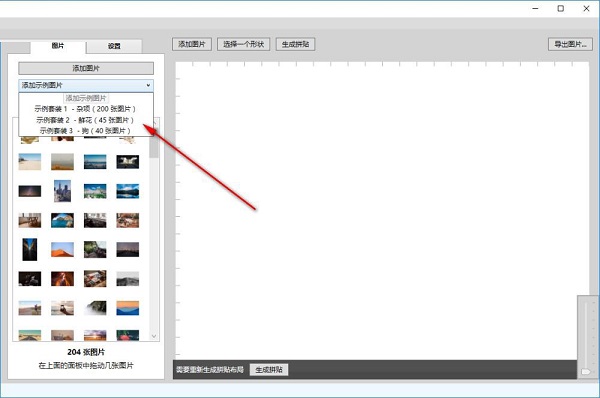Viewport: 600px width, 398px height.
Task: Select the city skyscrapers portrait thumbnail
Action: coord(62,191)
